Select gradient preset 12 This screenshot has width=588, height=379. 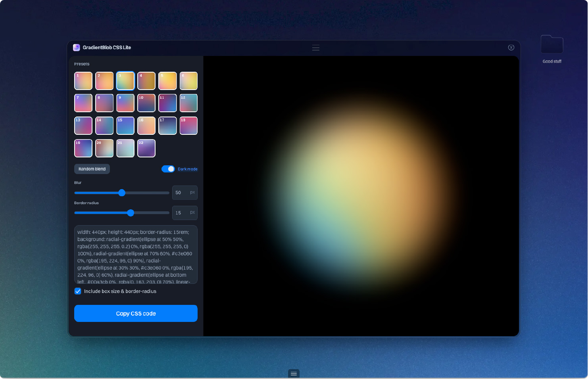point(188,103)
